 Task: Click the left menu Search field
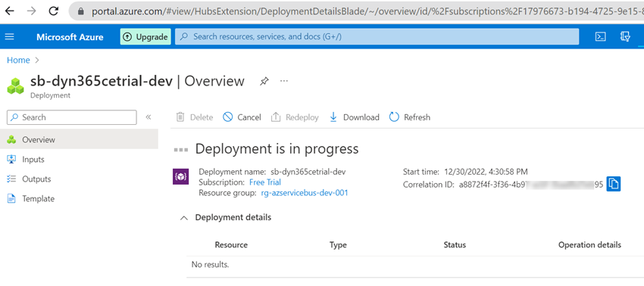point(72,117)
